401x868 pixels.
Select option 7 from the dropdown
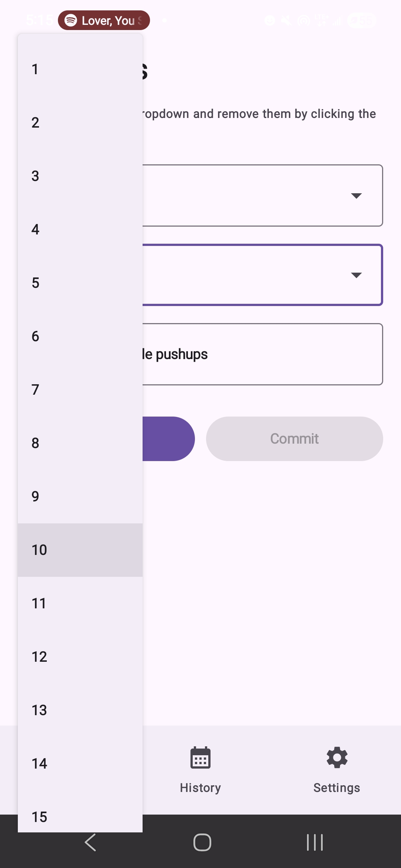[80, 389]
